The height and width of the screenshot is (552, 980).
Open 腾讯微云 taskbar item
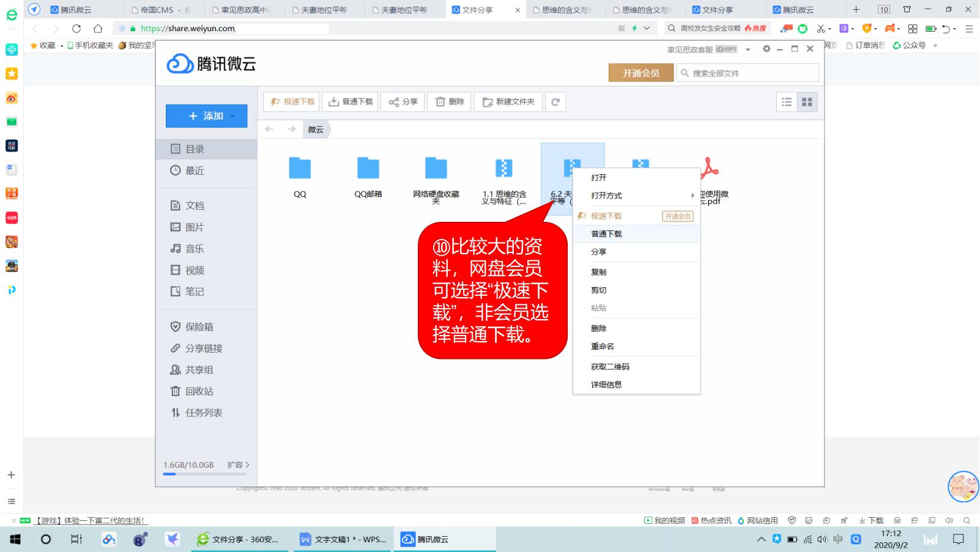pos(444,539)
